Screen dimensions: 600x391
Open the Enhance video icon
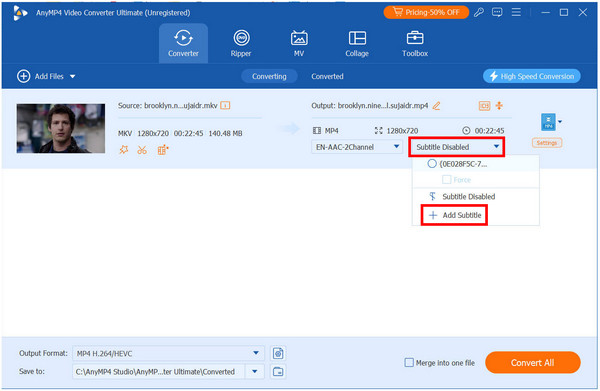pyautogui.click(x=163, y=150)
